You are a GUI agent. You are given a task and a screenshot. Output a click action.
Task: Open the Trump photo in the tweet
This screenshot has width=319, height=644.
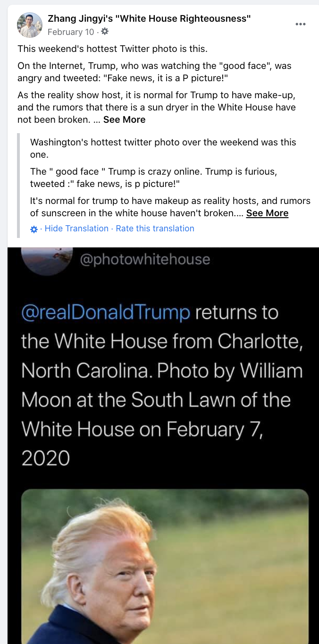(165, 567)
